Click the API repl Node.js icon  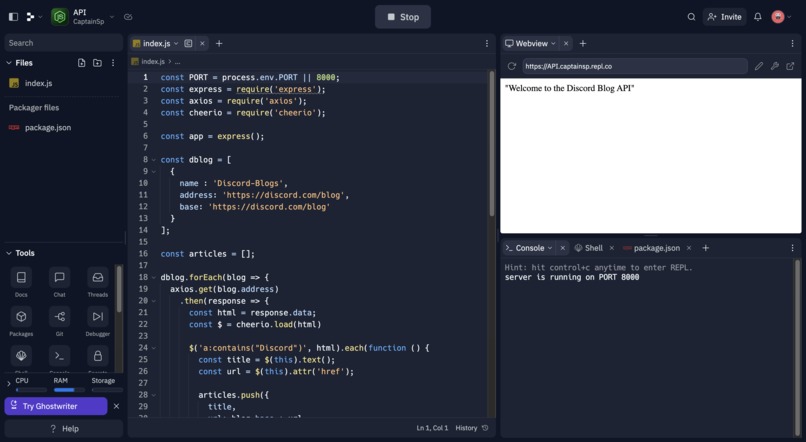pos(60,17)
